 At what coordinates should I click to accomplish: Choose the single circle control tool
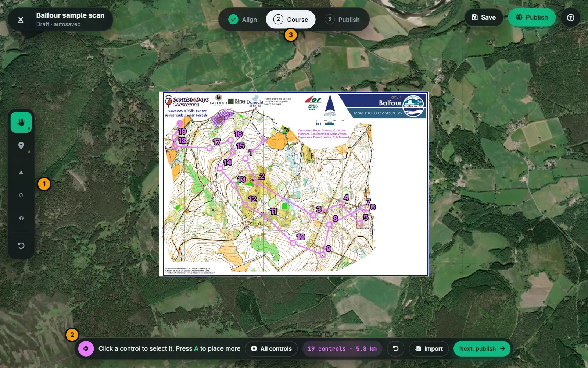pos(21,195)
